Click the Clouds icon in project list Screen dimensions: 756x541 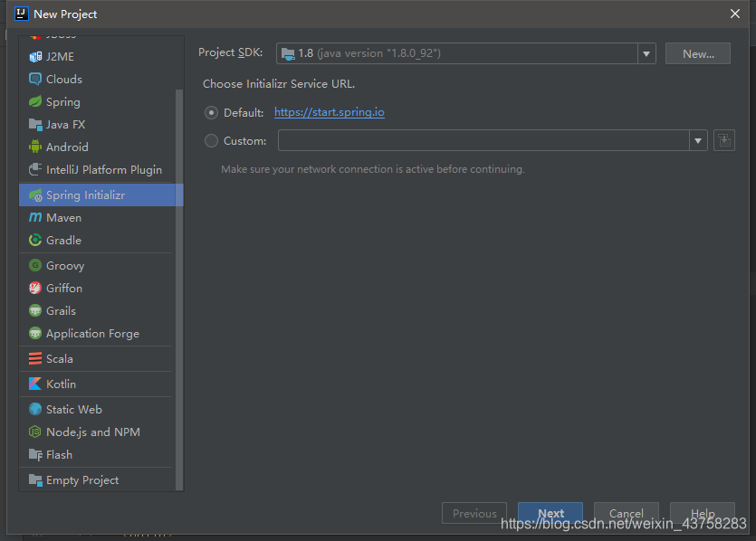click(x=35, y=79)
